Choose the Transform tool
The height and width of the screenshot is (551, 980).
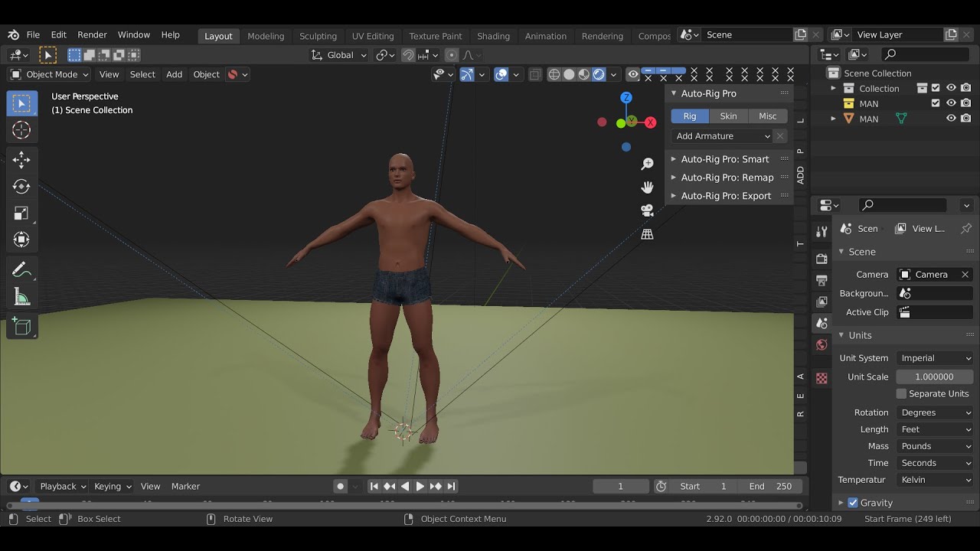point(21,240)
